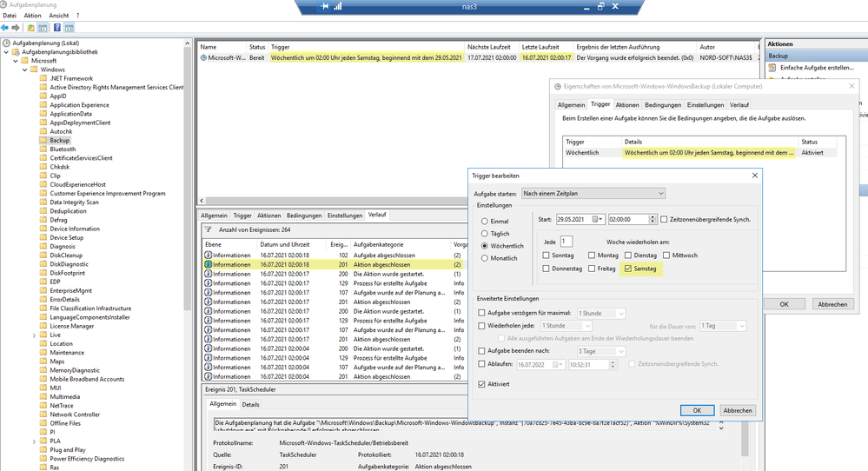The width and height of the screenshot is (868, 471).
Task: Open Einstellungen tab in lower task pane
Action: [x=345, y=216]
